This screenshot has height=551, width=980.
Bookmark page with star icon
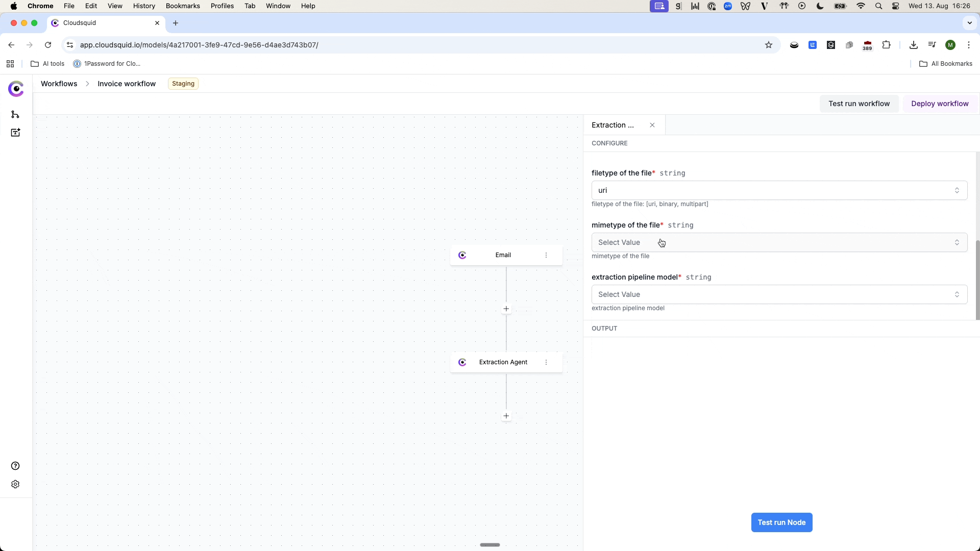point(769,45)
